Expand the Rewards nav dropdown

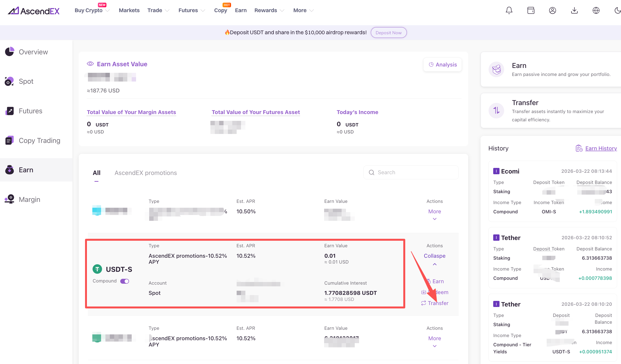269,10
